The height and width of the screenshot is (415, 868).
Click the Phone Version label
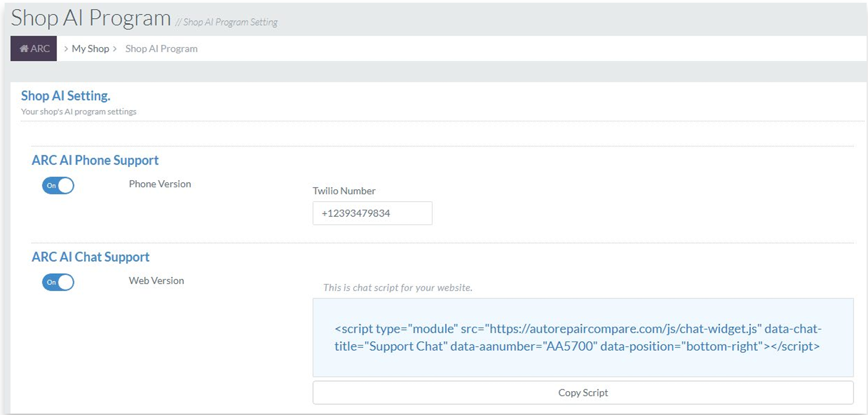(x=160, y=184)
